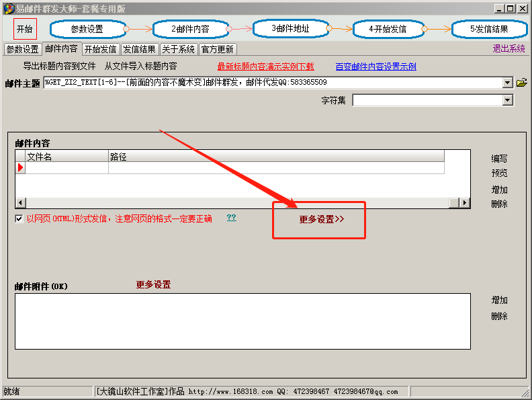This screenshot has width=532, height=400.
Task: Click the red row marker arrow in file table
Action: coord(20,168)
